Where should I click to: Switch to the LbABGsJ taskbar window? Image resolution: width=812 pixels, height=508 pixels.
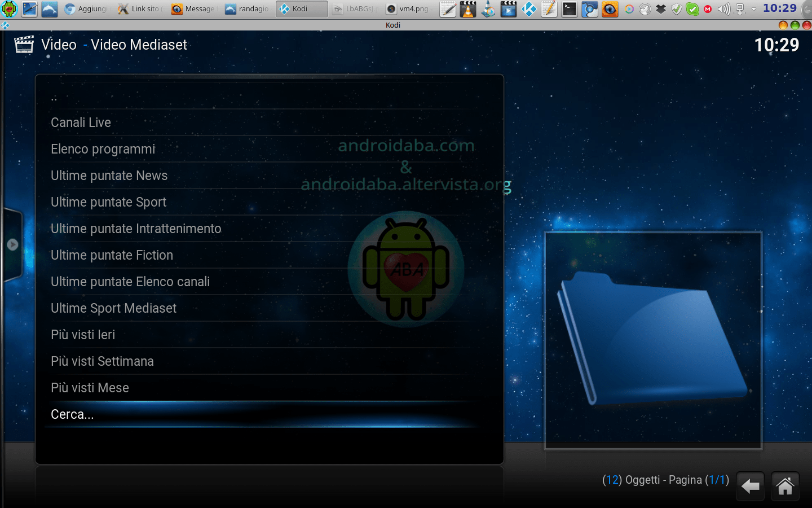click(355, 9)
